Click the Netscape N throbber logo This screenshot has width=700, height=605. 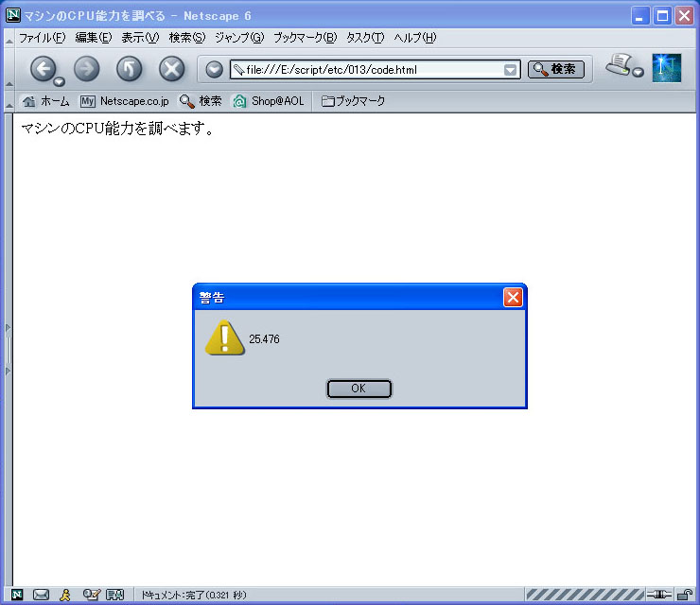point(667,68)
